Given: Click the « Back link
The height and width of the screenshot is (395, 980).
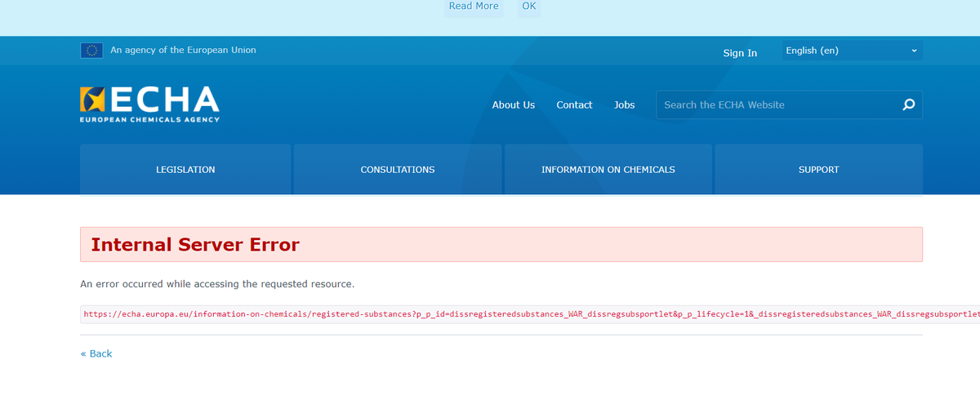Looking at the screenshot, I should point(96,353).
